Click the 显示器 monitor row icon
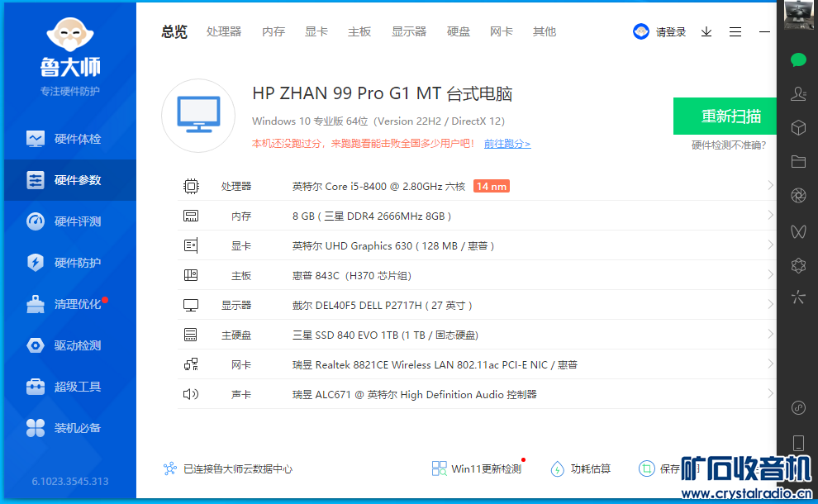818x504 pixels. click(x=191, y=305)
